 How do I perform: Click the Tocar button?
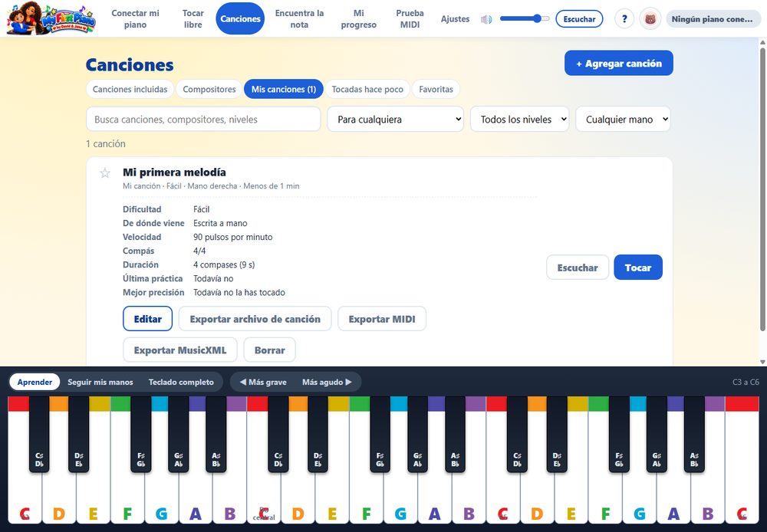click(638, 268)
